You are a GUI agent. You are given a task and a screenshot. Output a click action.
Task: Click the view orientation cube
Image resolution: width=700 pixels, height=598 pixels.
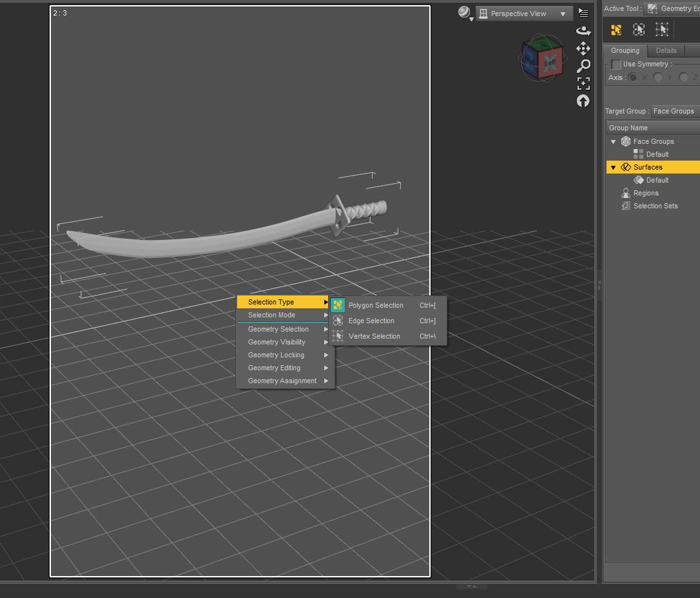coord(543,58)
